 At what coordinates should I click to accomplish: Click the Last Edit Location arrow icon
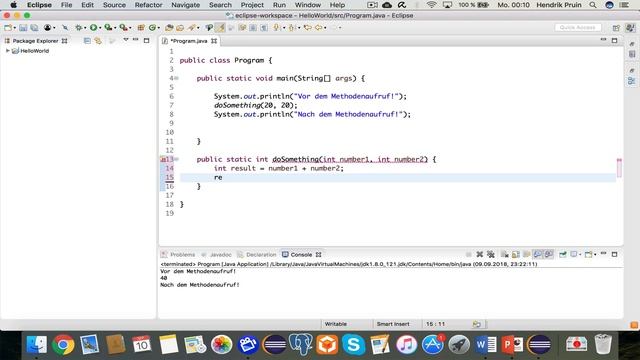click(307, 28)
